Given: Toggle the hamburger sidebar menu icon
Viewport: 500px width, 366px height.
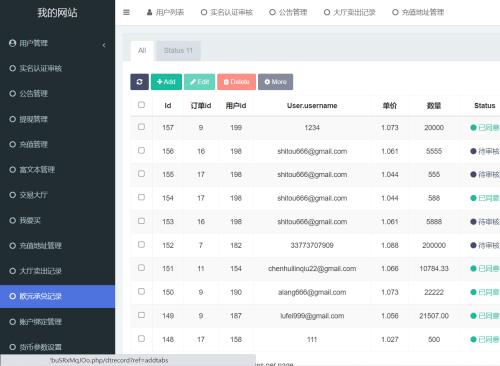Looking at the screenshot, I should click(x=126, y=12).
